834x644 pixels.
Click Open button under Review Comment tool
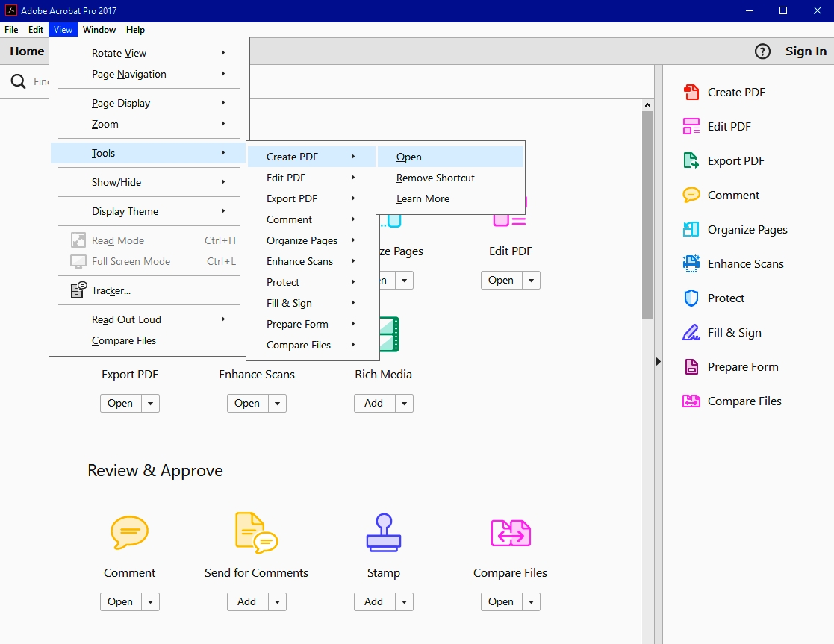pos(121,601)
